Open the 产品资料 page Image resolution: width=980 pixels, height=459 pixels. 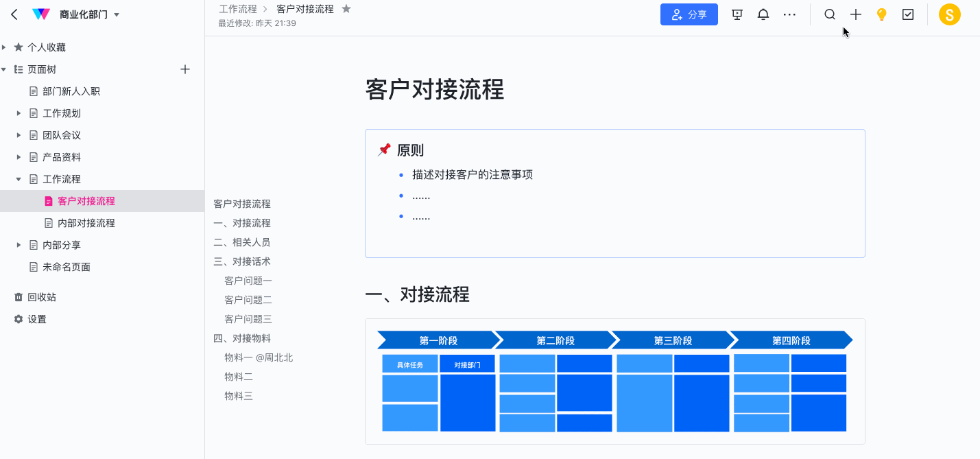pyautogui.click(x=62, y=157)
